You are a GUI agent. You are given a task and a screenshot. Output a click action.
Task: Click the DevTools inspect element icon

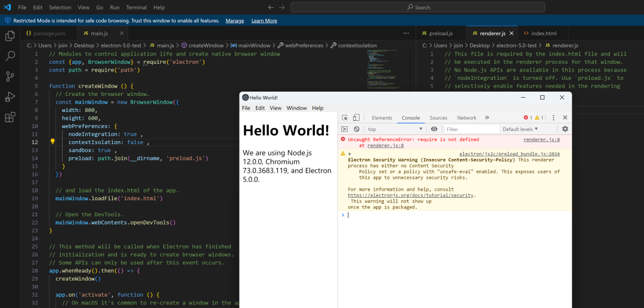tap(345, 118)
